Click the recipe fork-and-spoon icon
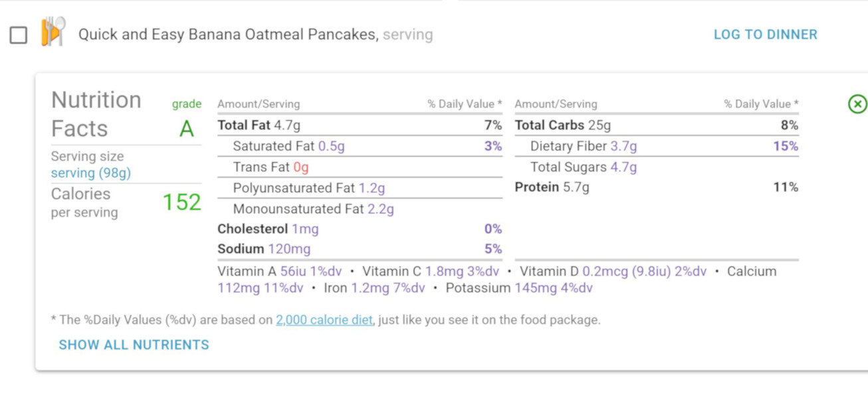 coord(53,32)
